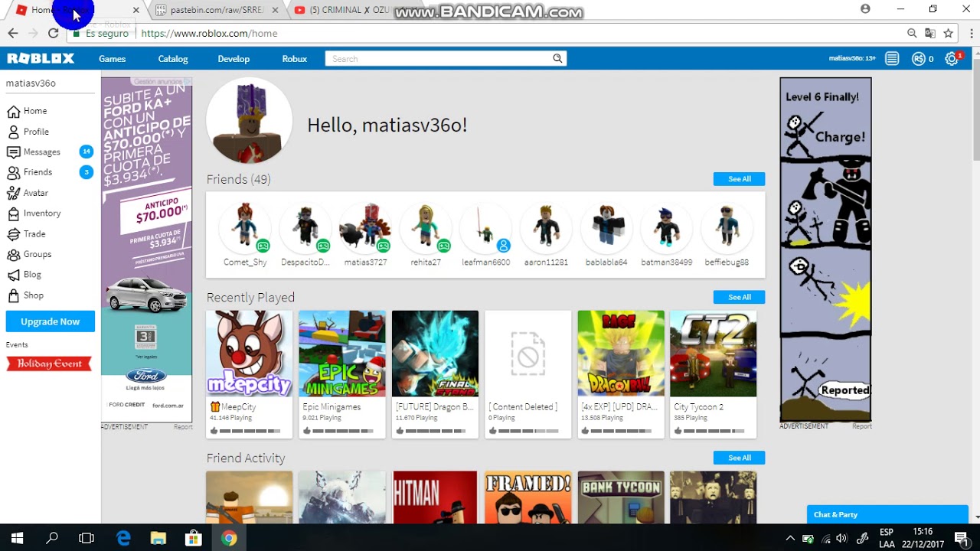Click the browser address bar URL
This screenshot has width=980, height=551.
click(209, 34)
